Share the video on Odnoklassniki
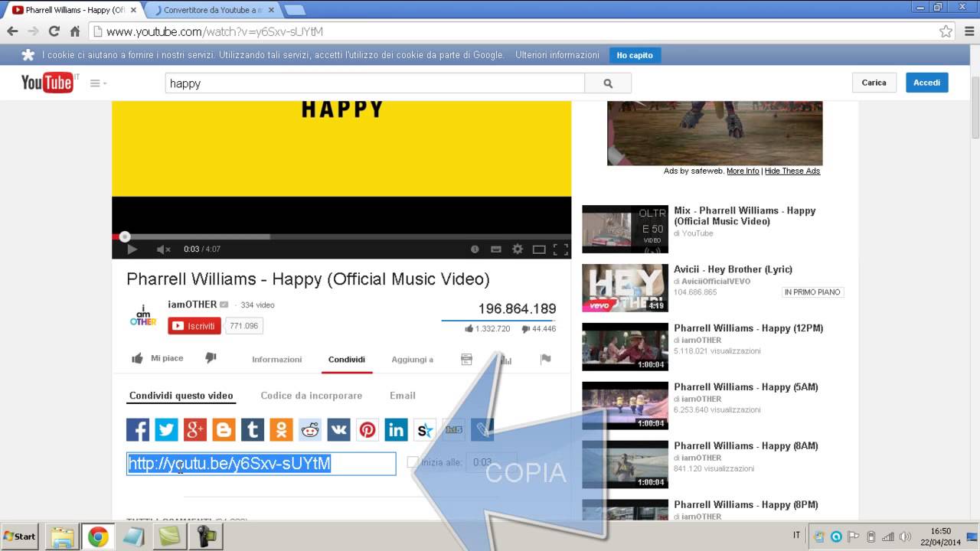Image resolution: width=980 pixels, height=551 pixels. 281,429
